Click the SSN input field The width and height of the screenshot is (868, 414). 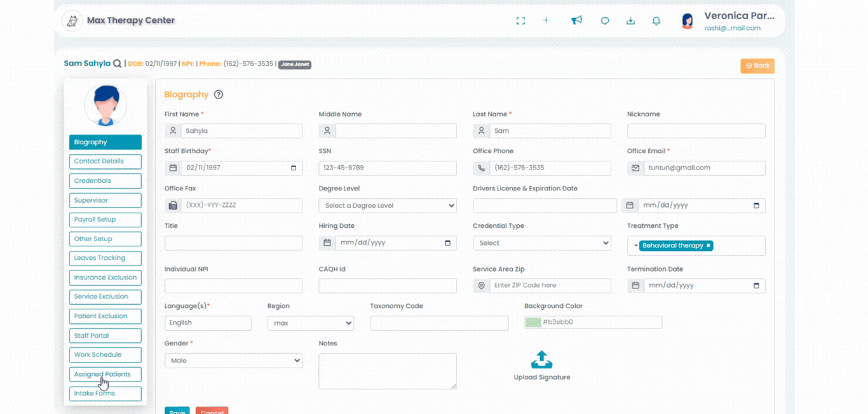pos(388,168)
